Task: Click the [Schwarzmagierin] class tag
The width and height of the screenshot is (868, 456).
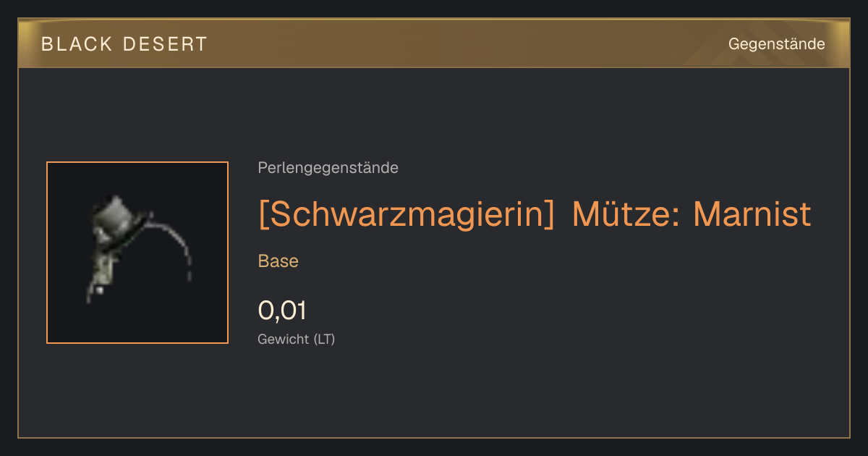Action: tap(407, 214)
